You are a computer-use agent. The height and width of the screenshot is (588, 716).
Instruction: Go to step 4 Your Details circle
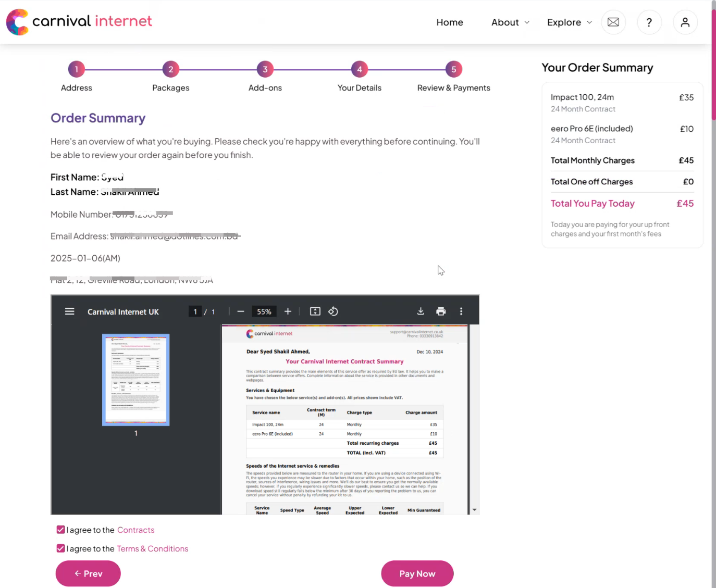click(360, 69)
